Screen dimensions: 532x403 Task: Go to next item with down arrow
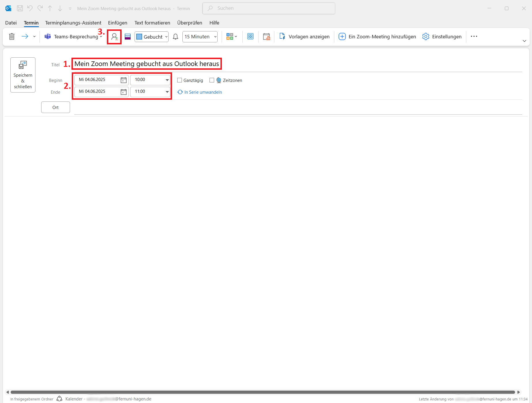(x=60, y=8)
